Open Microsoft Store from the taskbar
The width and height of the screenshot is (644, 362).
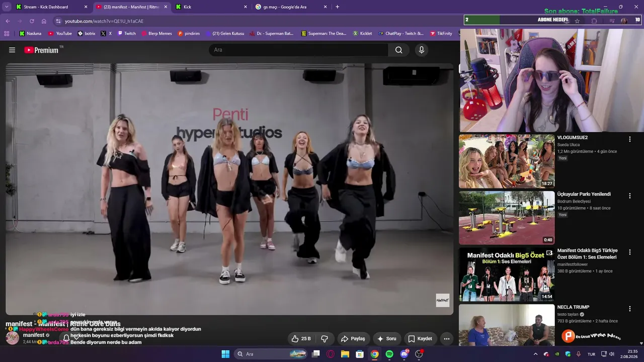(x=360, y=354)
